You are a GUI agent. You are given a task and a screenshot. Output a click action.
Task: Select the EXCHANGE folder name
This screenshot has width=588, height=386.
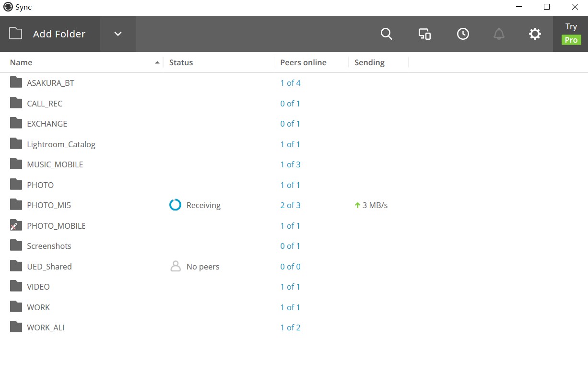[x=47, y=124]
